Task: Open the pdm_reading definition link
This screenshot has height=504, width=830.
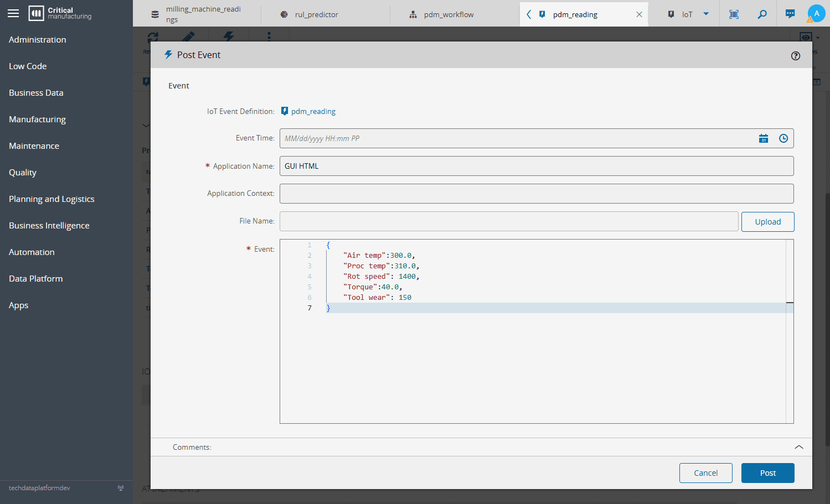Action: (313, 111)
